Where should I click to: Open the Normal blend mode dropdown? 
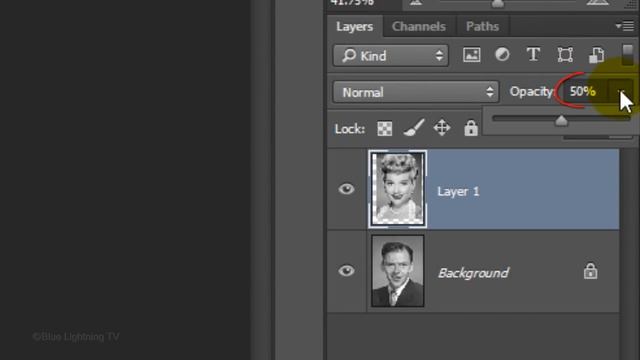click(x=416, y=92)
